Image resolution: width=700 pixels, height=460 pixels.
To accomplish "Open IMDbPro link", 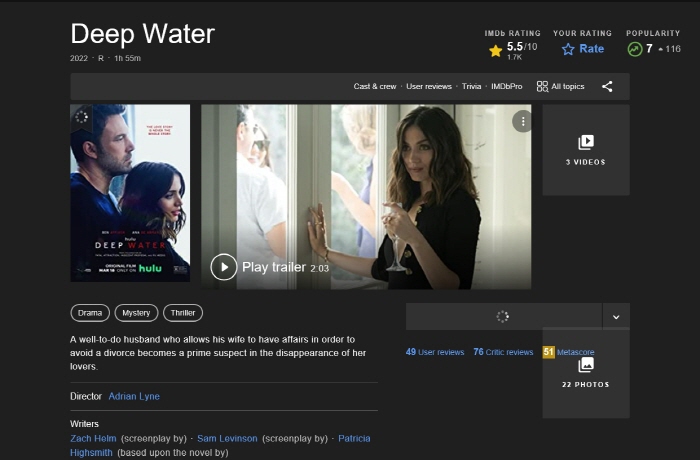I will [506, 86].
